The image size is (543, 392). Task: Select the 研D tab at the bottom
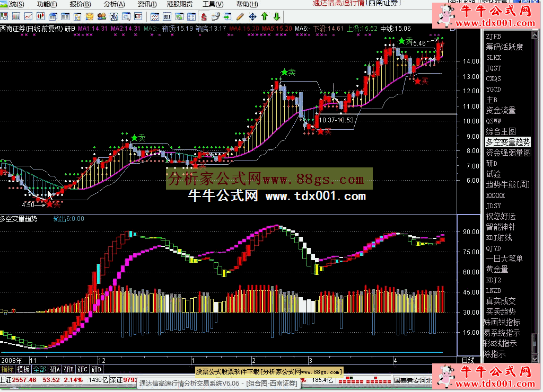[x=97, y=370]
